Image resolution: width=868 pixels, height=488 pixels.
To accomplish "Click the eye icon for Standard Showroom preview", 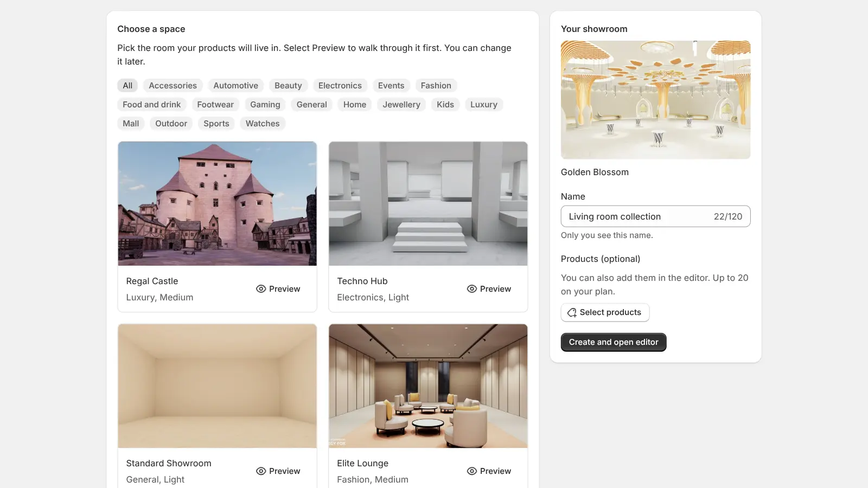I will 261,471.
